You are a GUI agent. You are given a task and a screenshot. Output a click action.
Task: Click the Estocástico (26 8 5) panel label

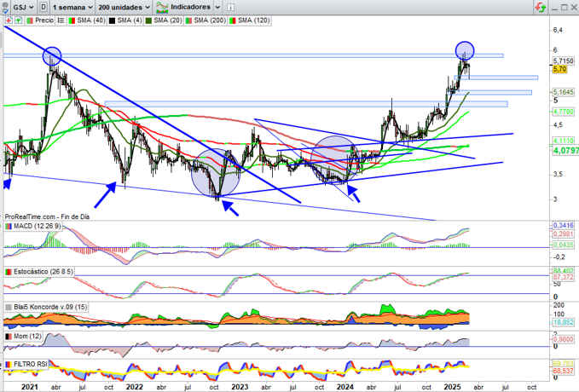pyautogui.click(x=43, y=272)
